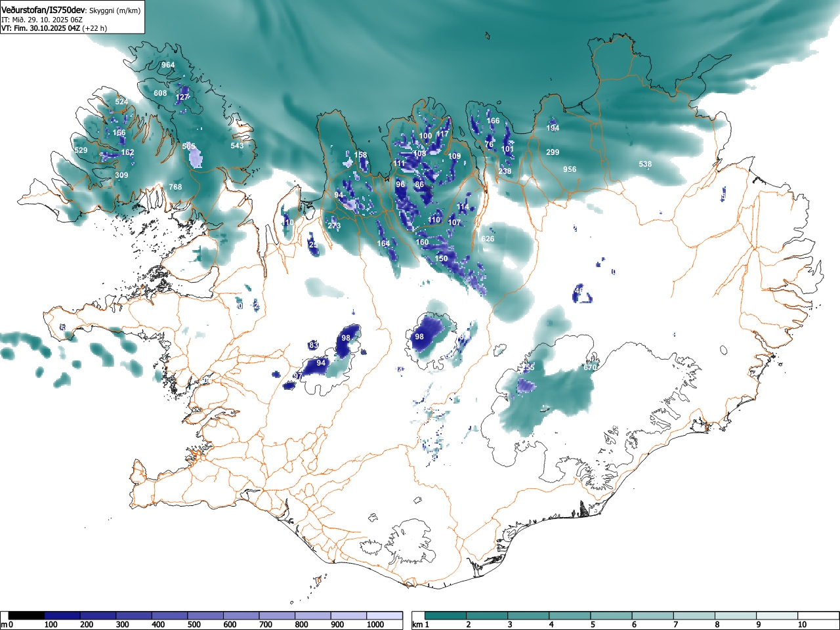Click the visibility value 46 on the map
Viewport: 840px width, 630px height.
coord(579,290)
